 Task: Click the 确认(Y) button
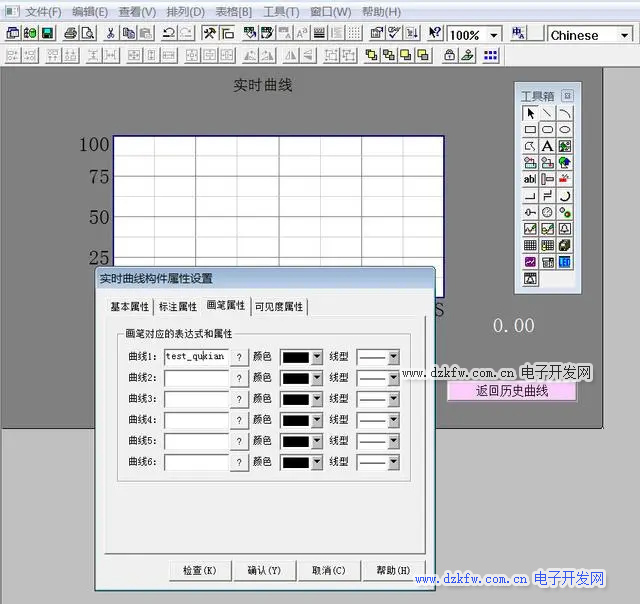264,570
